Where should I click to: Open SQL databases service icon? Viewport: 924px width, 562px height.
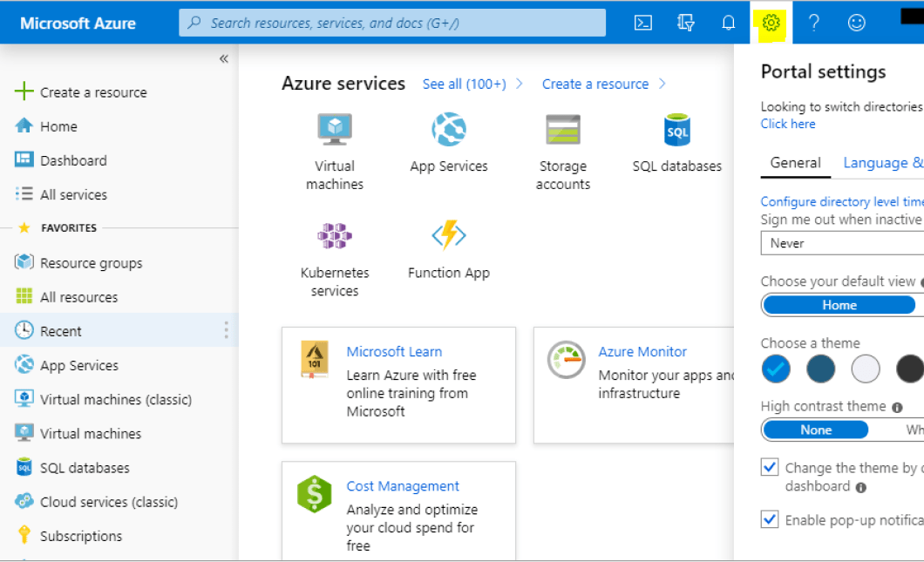(x=677, y=130)
